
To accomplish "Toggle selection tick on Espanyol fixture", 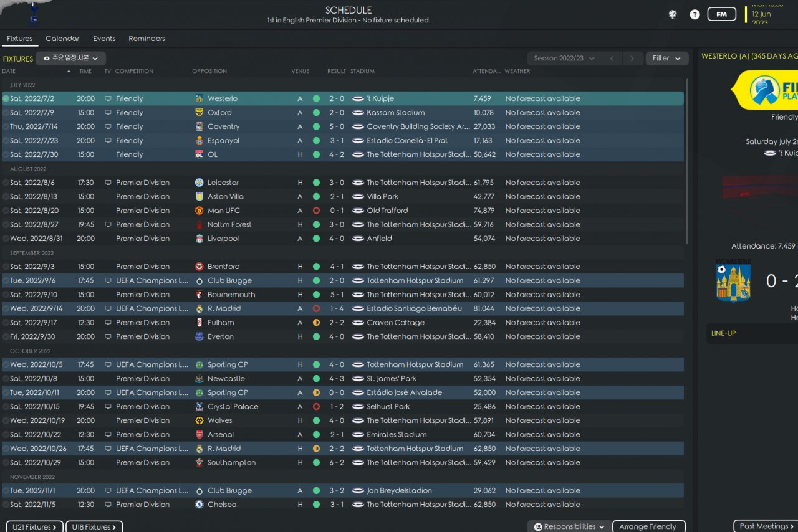I will (6, 141).
